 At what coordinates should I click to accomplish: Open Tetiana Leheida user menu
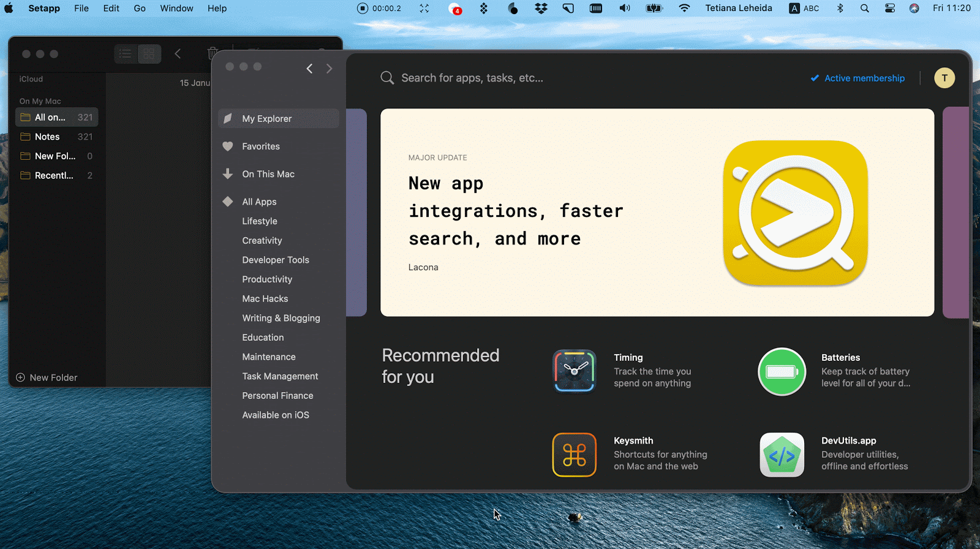tap(738, 8)
